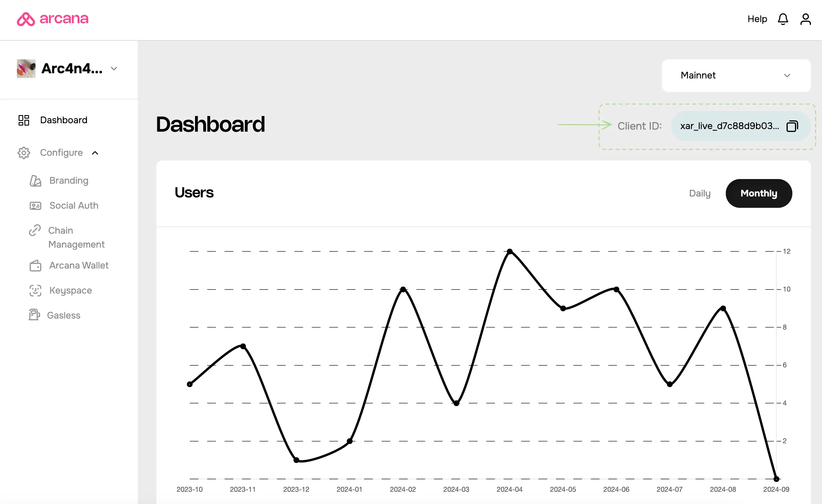The width and height of the screenshot is (822, 504).
Task: Click the Social Auth icon
Action: (35, 205)
